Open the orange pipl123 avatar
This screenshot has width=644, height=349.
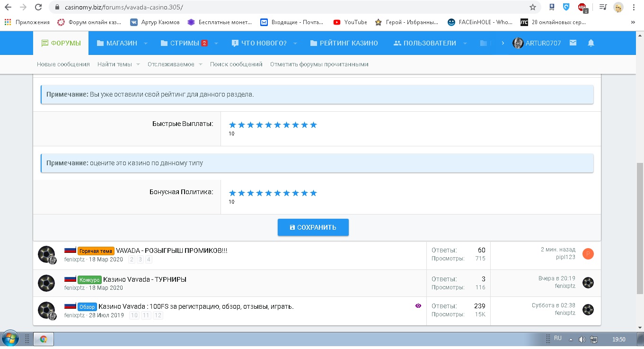(x=588, y=253)
